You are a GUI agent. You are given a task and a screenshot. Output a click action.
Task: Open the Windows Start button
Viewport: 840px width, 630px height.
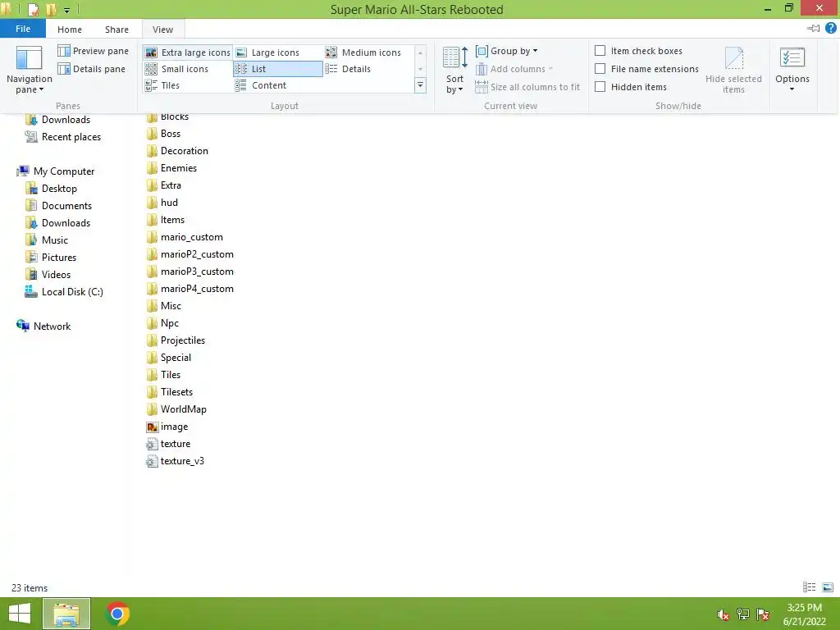(20, 614)
